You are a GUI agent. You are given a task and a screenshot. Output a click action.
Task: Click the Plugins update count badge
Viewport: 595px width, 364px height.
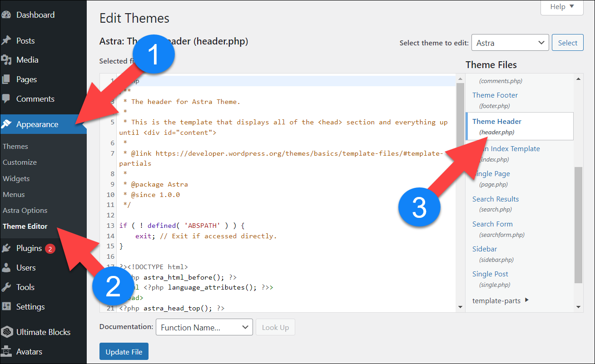(50, 249)
